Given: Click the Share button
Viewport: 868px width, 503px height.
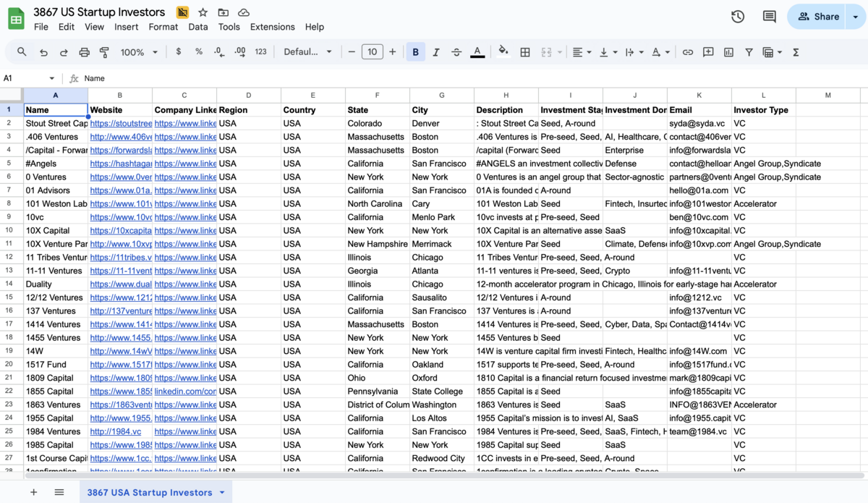Looking at the screenshot, I should click(x=819, y=17).
